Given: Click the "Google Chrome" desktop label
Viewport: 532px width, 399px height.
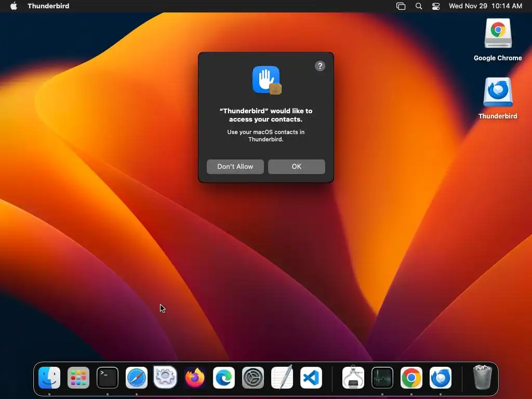Looking at the screenshot, I should point(498,58).
